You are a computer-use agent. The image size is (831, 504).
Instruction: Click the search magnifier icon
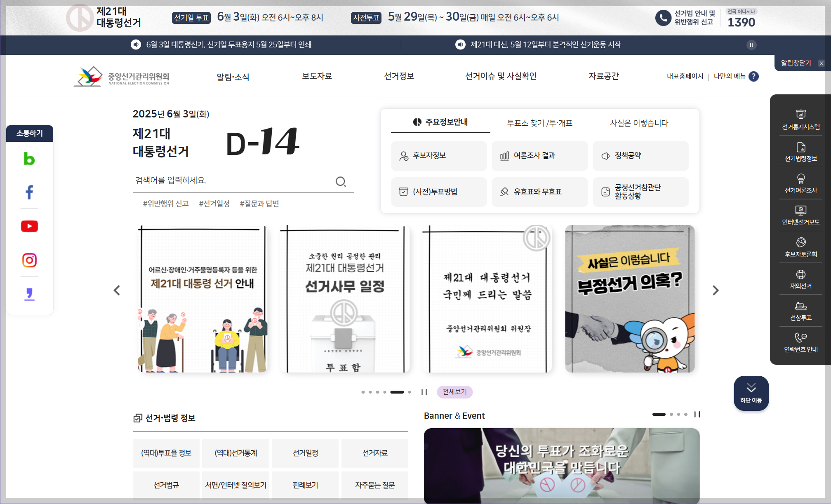tap(341, 181)
